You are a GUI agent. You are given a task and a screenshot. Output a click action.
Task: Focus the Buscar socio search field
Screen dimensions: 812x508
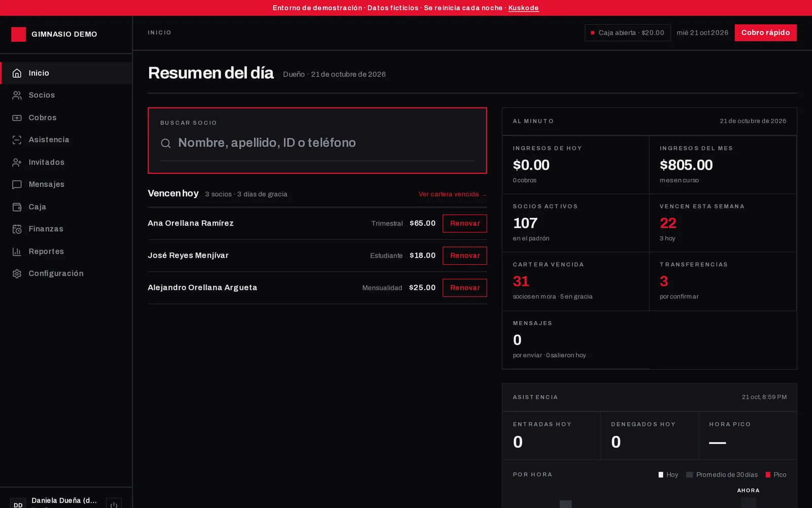(318, 143)
